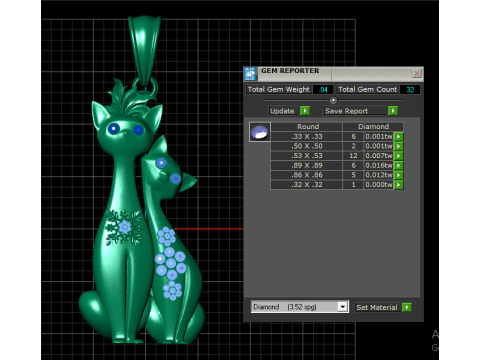Image resolution: width=480 pixels, height=360 pixels.
Task: Click green arrow beside Save Report
Action: [x=393, y=111]
